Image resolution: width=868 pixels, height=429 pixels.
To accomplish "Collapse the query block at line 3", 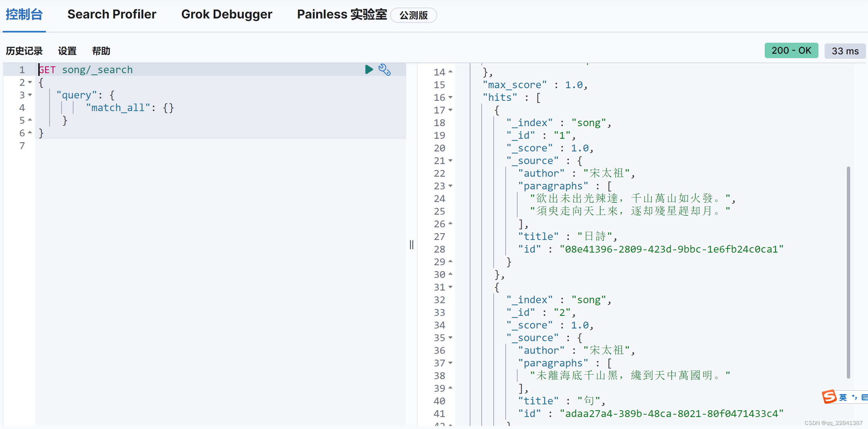I will tap(30, 95).
